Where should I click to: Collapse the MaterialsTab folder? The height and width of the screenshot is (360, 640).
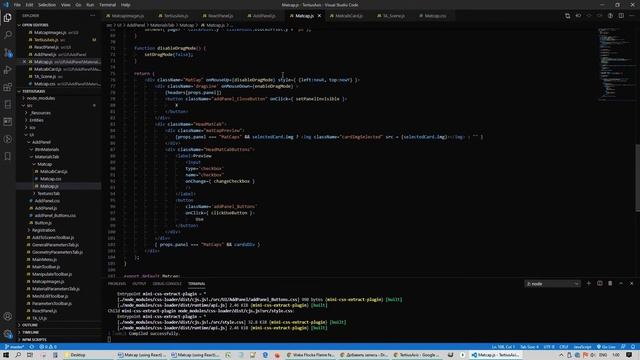[47, 157]
